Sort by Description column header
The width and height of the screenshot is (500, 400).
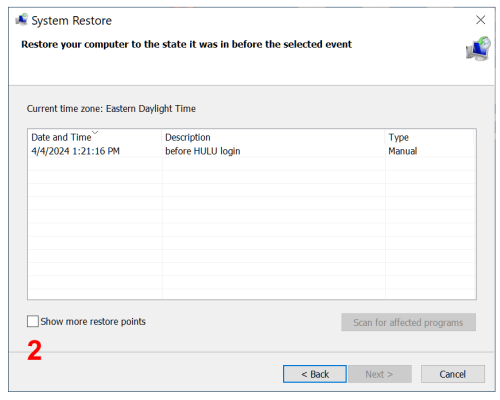pos(188,137)
